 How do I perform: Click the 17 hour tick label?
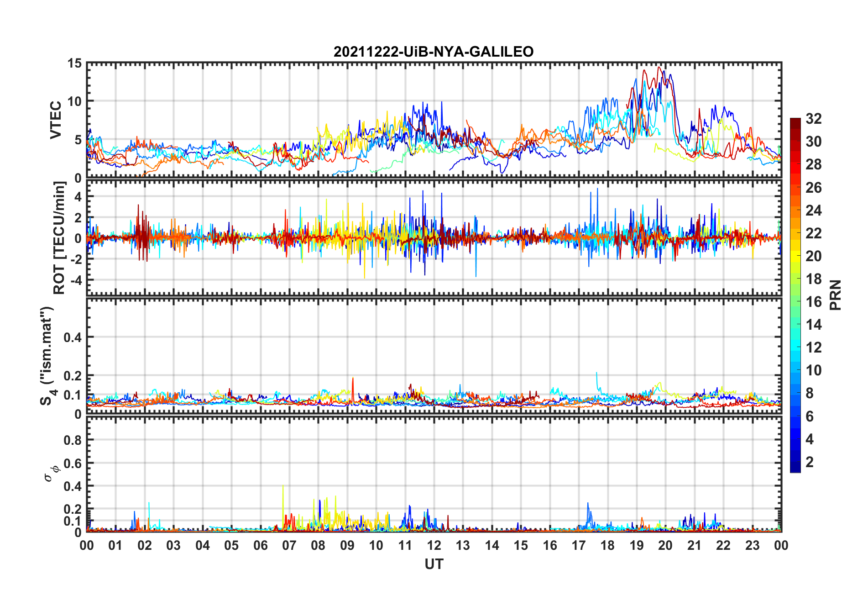pyautogui.click(x=579, y=545)
